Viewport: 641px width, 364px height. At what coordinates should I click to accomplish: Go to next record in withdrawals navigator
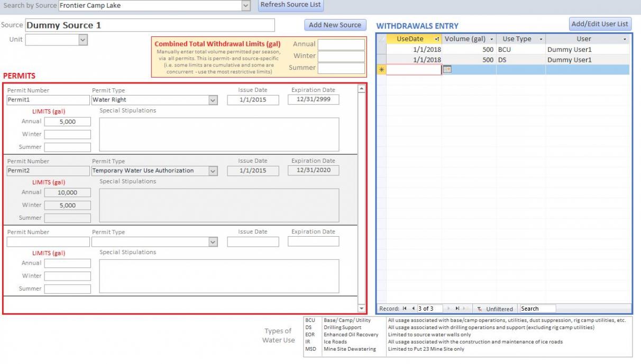pos(449,309)
